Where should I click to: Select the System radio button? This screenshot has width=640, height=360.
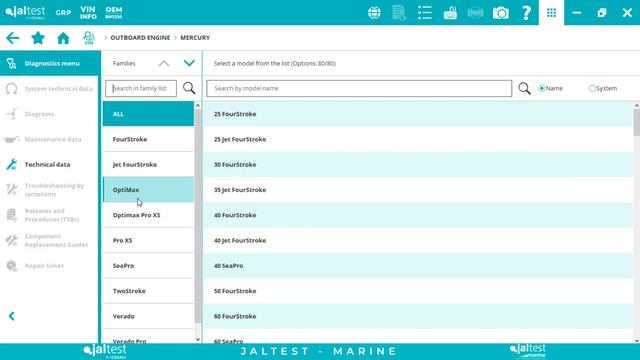click(592, 88)
